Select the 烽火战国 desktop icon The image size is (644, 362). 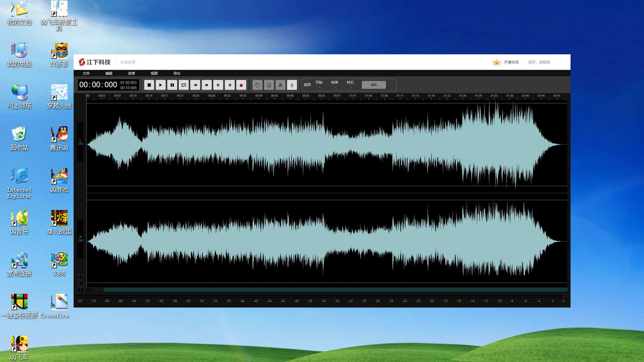tap(59, 222)
